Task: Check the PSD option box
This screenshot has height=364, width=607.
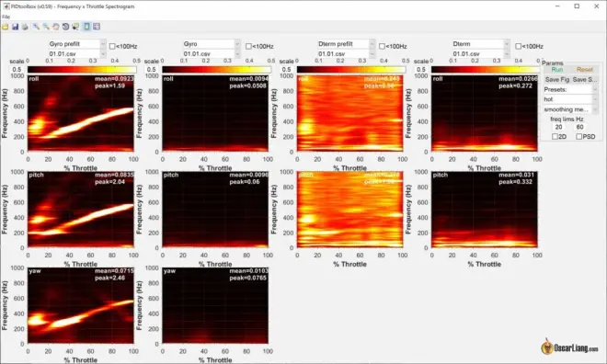Action: [x=578, y=137]
